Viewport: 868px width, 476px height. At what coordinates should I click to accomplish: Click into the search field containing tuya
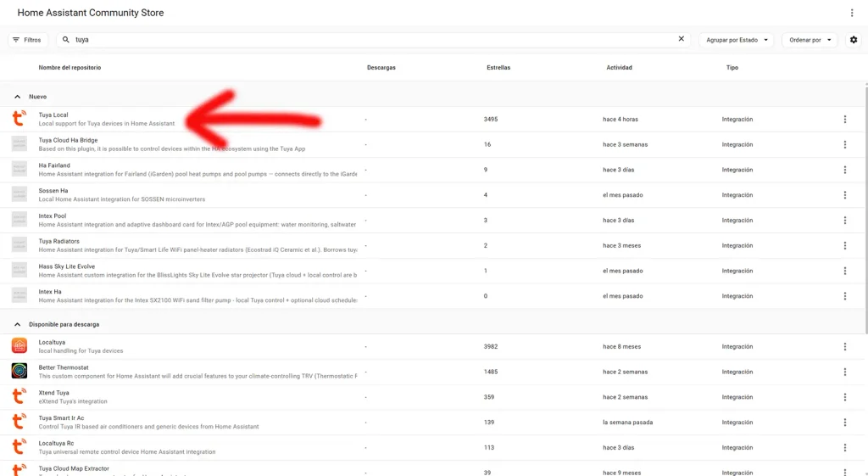pyautogui.click(x=371, y=40)
